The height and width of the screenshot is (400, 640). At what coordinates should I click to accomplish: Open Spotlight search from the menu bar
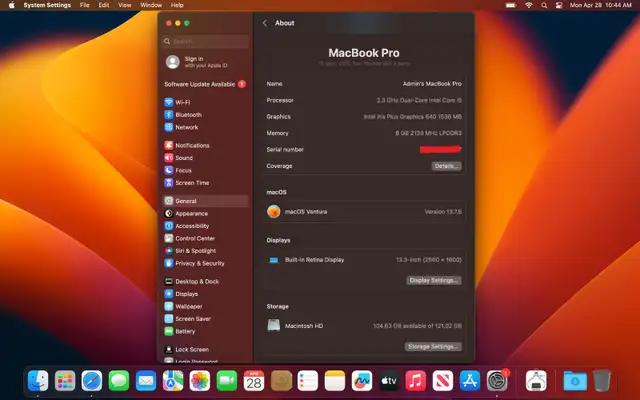coord(544,5)
